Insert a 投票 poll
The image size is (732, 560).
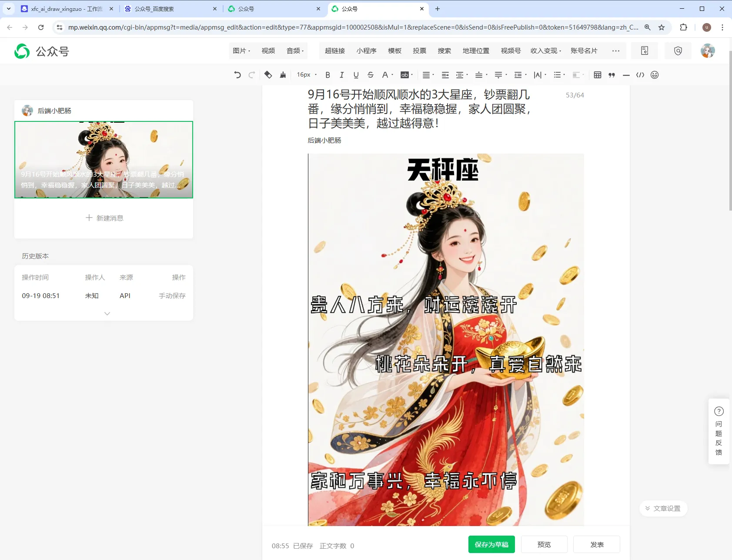click(x=420, y=51)
